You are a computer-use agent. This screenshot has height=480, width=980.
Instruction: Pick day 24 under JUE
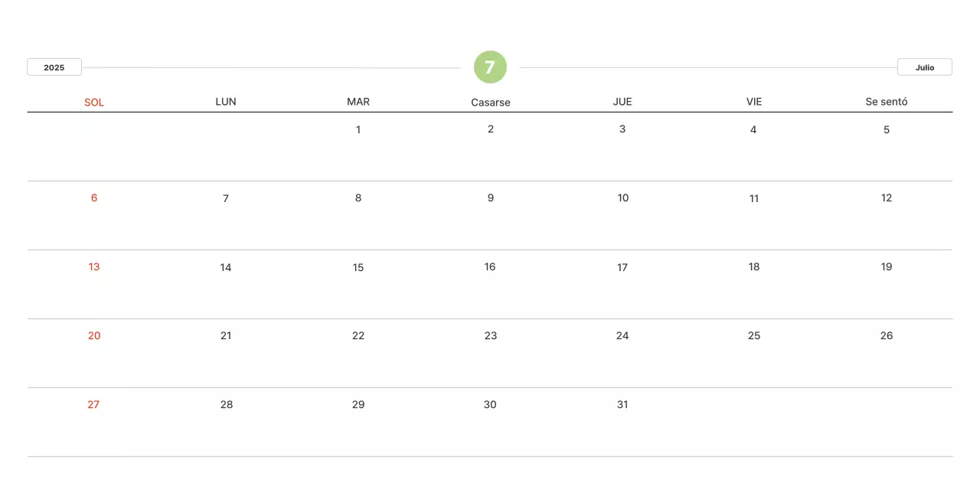pos(622,335)
